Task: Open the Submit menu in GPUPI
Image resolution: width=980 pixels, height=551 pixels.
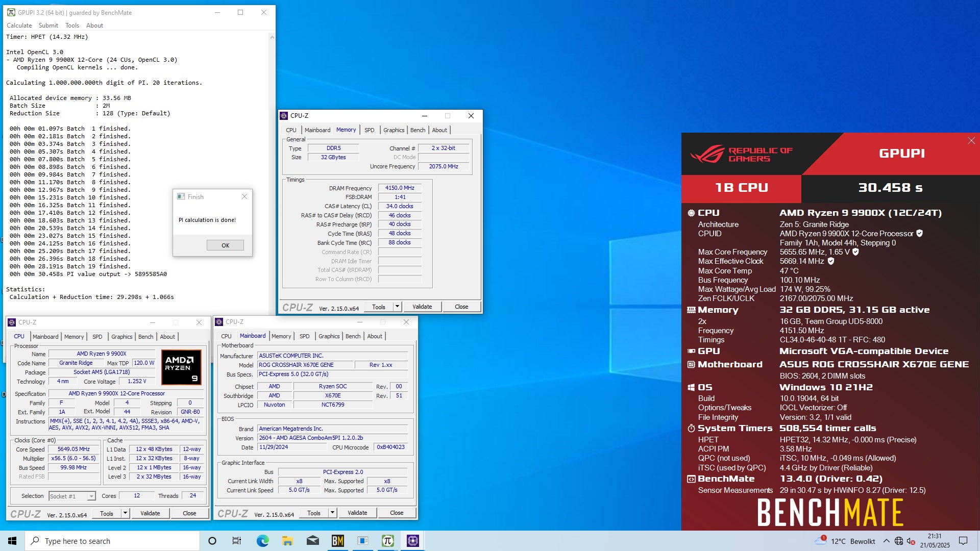Action: (x=48, y=26)
